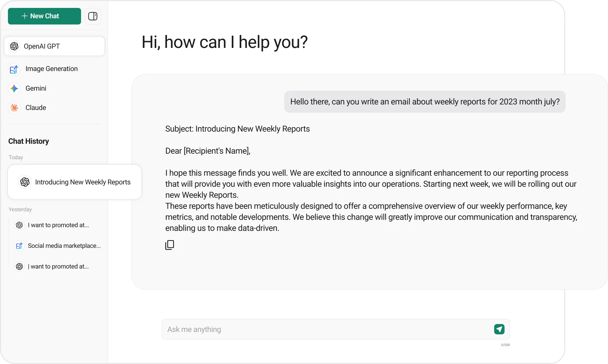Open the Image Generation tool
The width and height of the screenshot is (608, 364).
[x=51, y=69]
